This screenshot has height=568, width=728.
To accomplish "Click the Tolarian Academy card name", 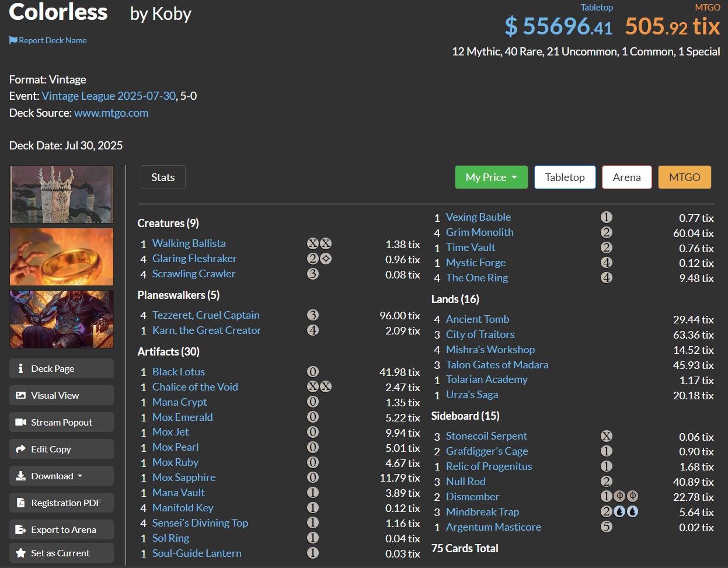I will [x=486, y=379].
